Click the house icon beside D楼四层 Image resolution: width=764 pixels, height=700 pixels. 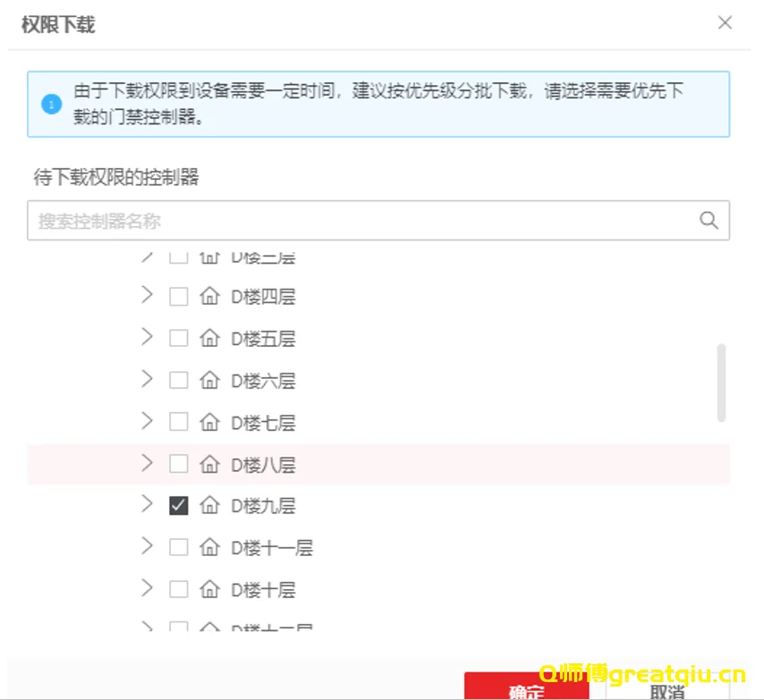(209, 297)
